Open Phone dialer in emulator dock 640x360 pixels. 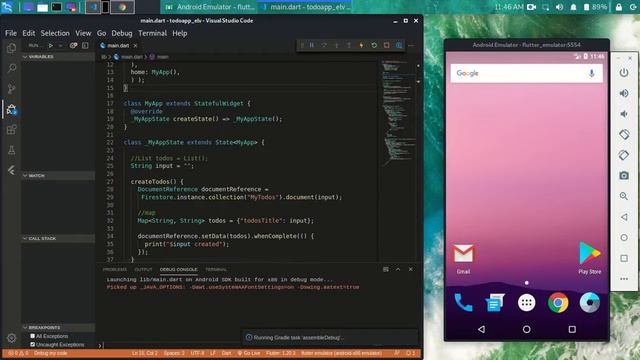click(x=463, y=303)
